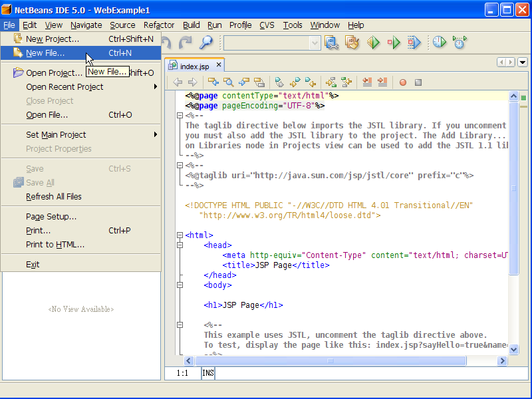Open the document list dropdown arrow
The width and height of the screenshot is (532, 399).
(x=523, y=62)
